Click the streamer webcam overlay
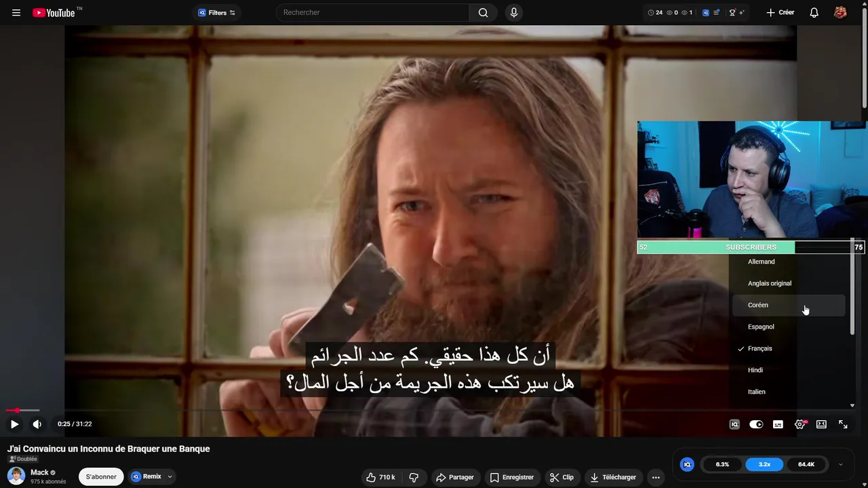The height and width of the screenshot is (488, 868). tap(752, 180)
